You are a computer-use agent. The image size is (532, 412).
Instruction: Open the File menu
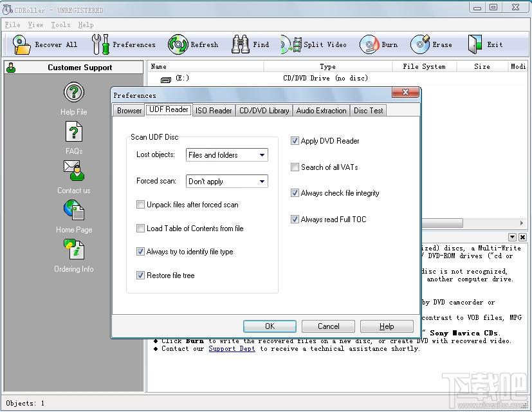(12, 25)
